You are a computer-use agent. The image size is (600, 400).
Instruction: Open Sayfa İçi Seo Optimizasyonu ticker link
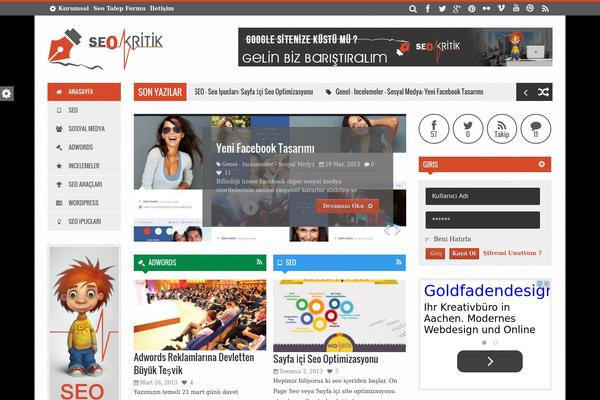[x=253, y=92]
